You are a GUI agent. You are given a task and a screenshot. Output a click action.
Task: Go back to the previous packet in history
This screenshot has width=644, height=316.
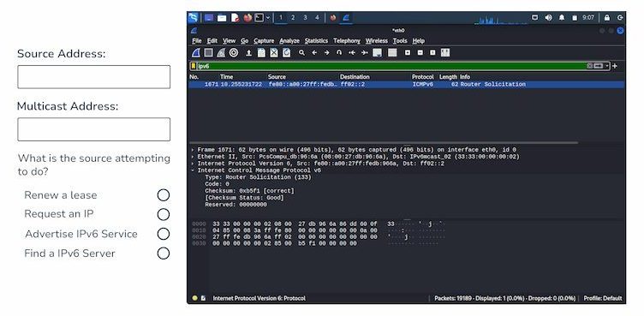[x=314, y=52]
